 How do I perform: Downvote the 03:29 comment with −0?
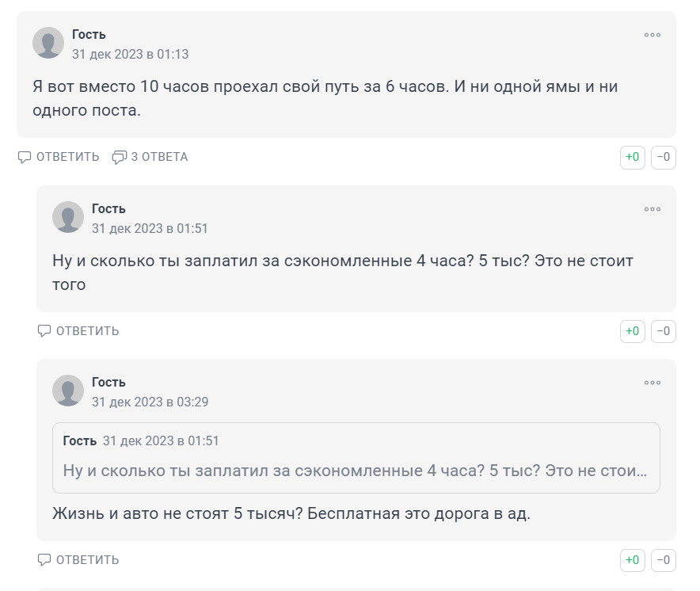pyautogui.click(x=664, y=560)
